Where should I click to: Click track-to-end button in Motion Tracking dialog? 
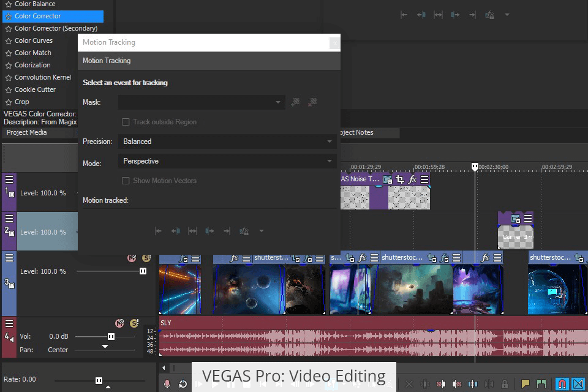click(x=227, y=231)
